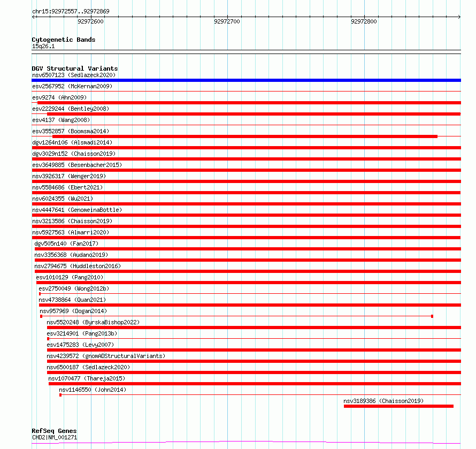
Task: Click dgv3029n152 (Chaisson2019) label
Action: click(x=74, y=154)
